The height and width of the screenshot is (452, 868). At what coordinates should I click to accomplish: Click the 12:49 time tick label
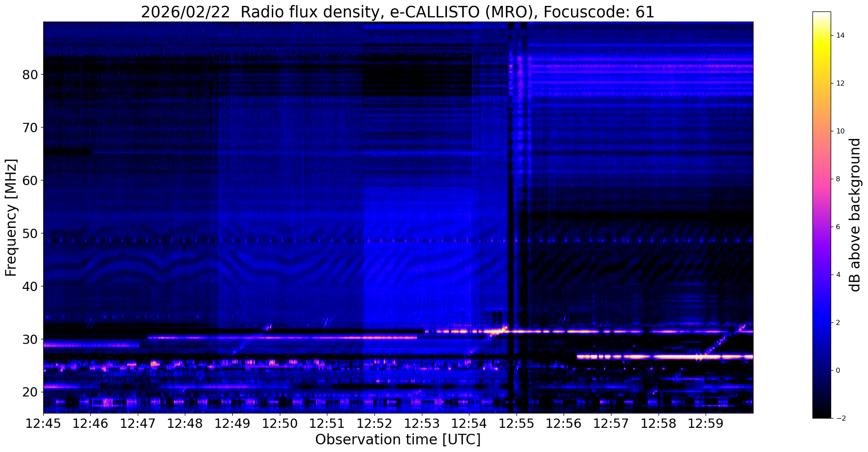tap(232, 424)
